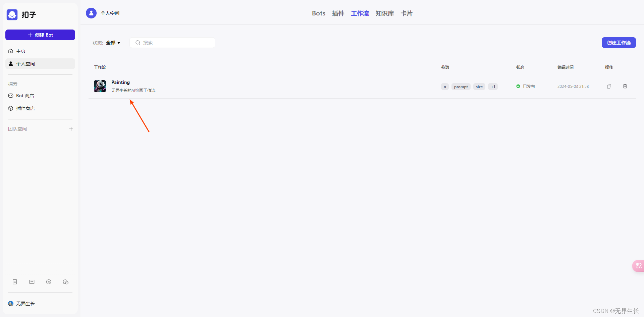
Task: Open Painting workflow via panda thumbnail
Action: click(100, 86)
